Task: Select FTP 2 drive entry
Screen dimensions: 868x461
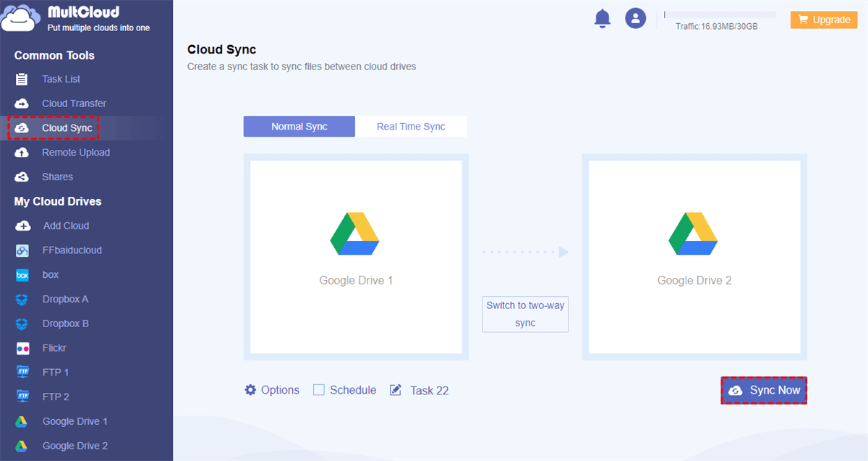Action: click(56, 397)
